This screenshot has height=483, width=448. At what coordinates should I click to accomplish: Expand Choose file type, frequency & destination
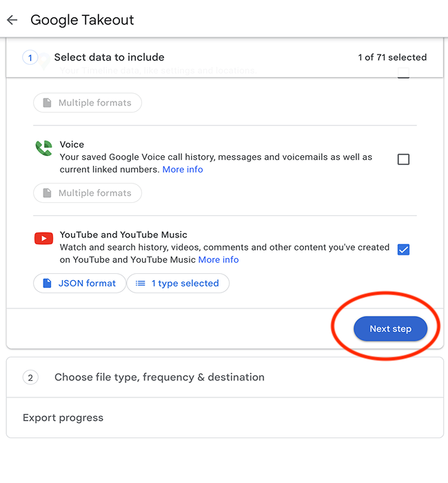pos(159,377)
